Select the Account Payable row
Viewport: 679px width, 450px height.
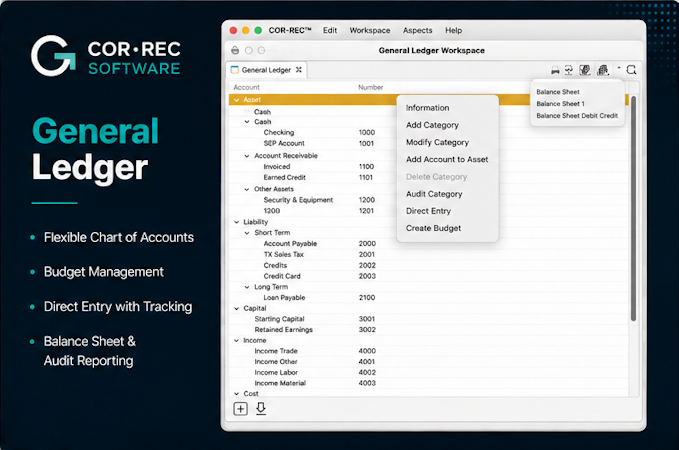(429, 244)
